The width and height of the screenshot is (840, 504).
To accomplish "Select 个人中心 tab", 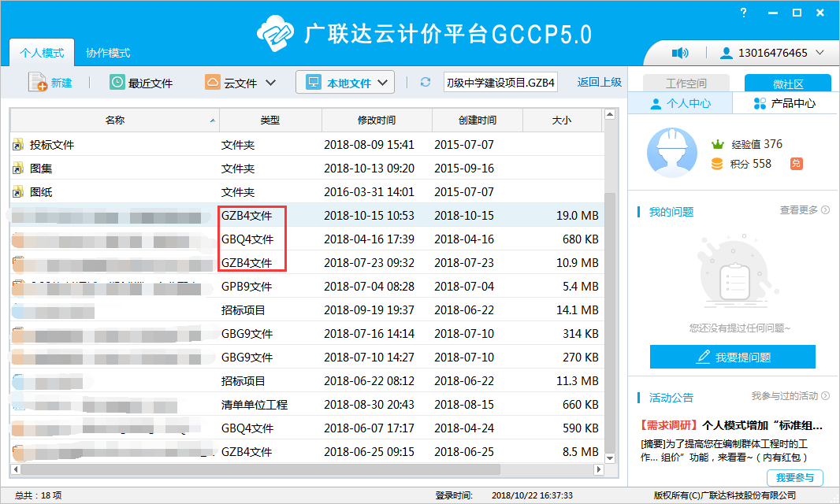I will [x=680, y=103].
